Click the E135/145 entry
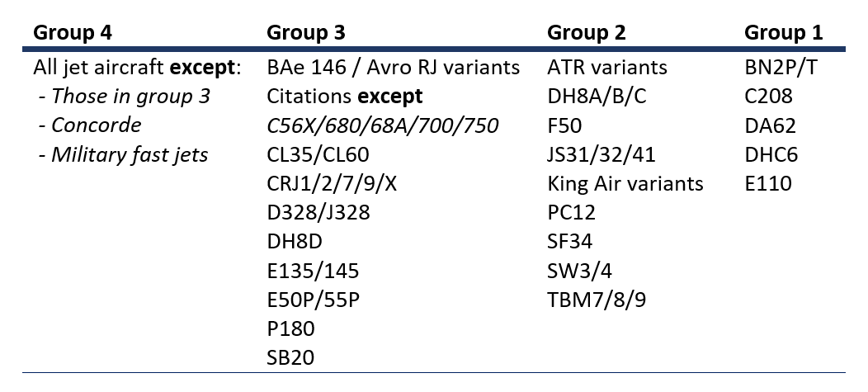This screenshot has height=392, width=868. (313, 271)
